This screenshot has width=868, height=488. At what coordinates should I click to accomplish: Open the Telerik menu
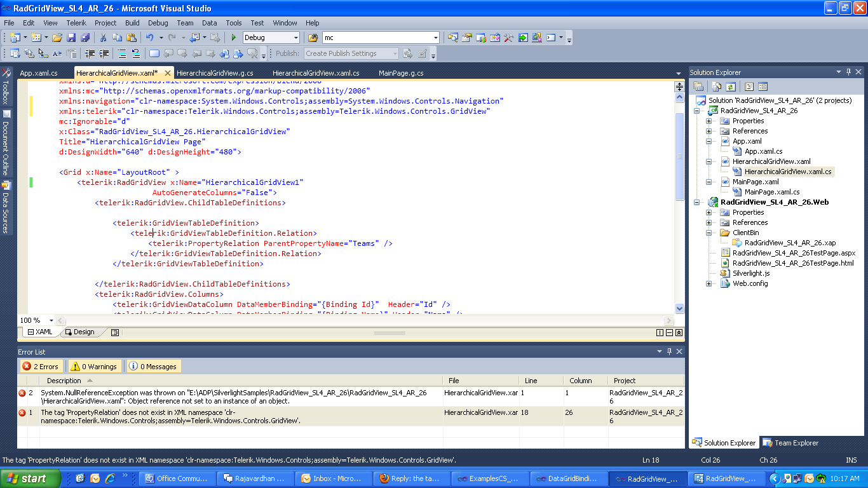pos(76,23)
